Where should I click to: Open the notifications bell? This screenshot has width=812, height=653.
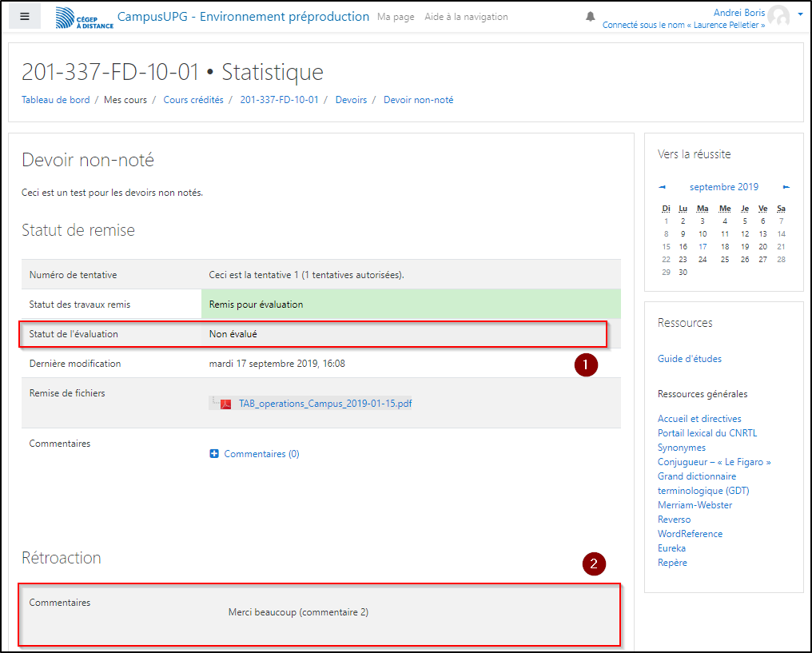tap(591, 17)
